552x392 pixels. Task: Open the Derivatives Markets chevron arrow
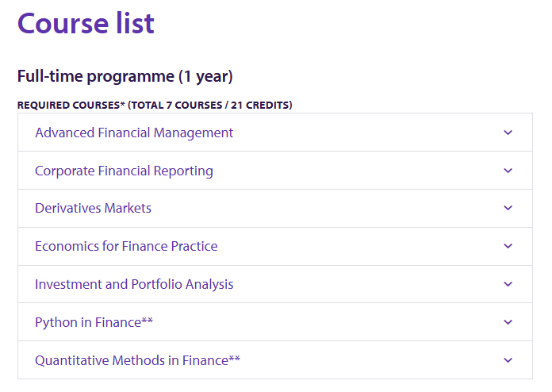[508, 208]
